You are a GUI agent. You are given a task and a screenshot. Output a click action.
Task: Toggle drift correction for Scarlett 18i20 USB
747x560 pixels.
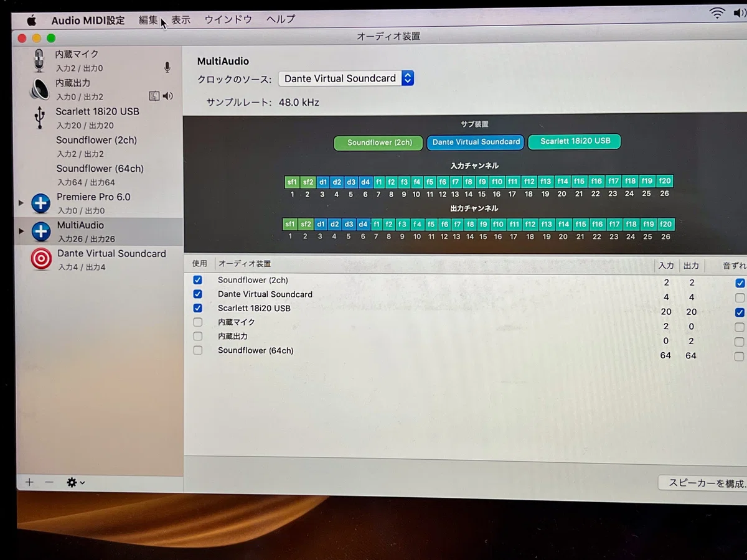click(740, 312)
